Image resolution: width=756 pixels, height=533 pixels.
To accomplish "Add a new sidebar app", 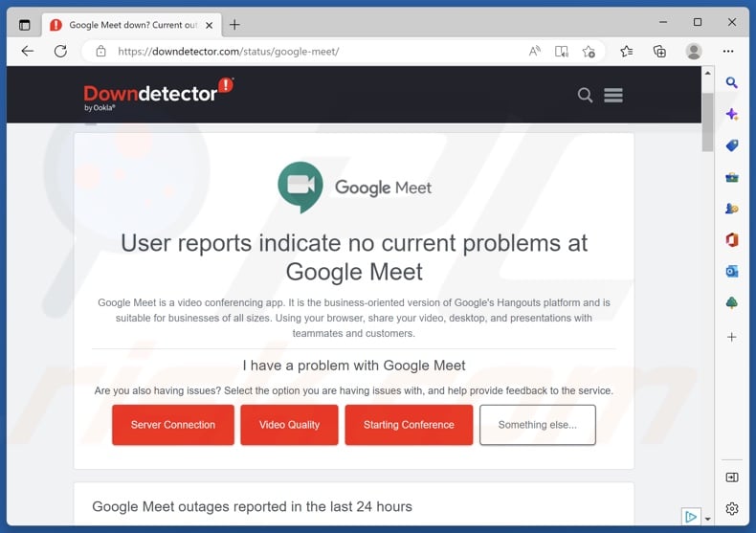I will tap(732, 337).
